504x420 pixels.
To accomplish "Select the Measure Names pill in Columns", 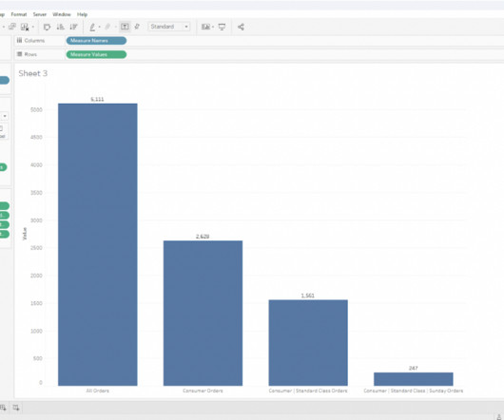I will click(96, 41).
